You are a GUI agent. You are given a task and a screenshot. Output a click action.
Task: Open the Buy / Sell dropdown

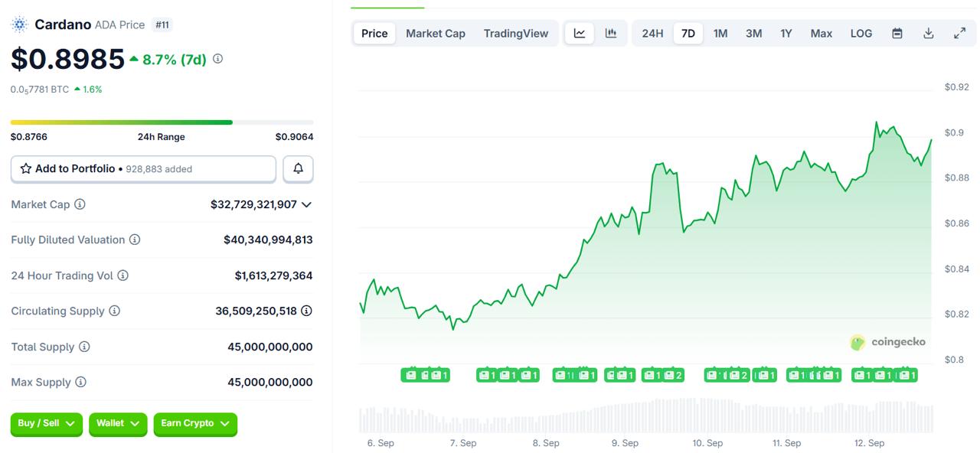[x=47, y=423]
